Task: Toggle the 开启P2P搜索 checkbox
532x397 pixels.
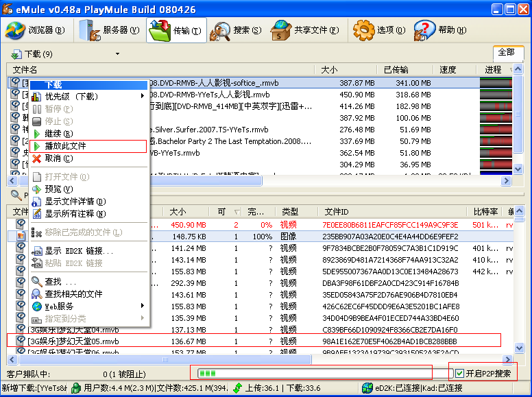Action: (x=460, y=374)
